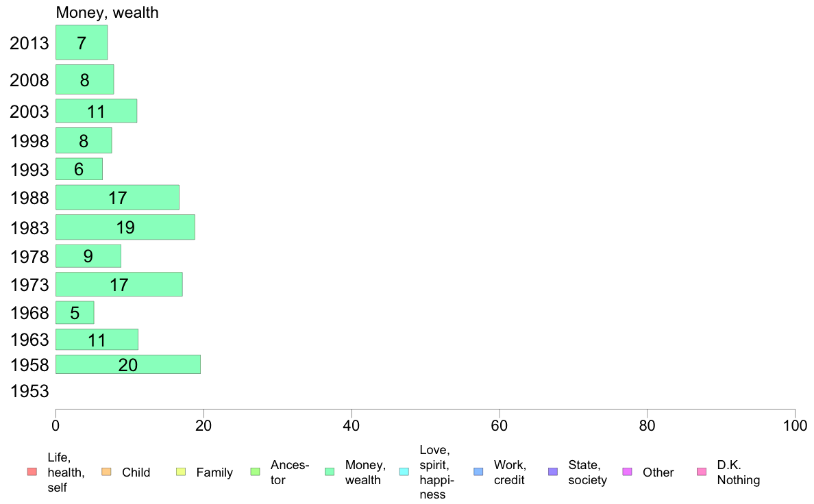Click the purple State, society legend swatch
The width and height of the screenshot is (814, 504).
pos(553,472)
